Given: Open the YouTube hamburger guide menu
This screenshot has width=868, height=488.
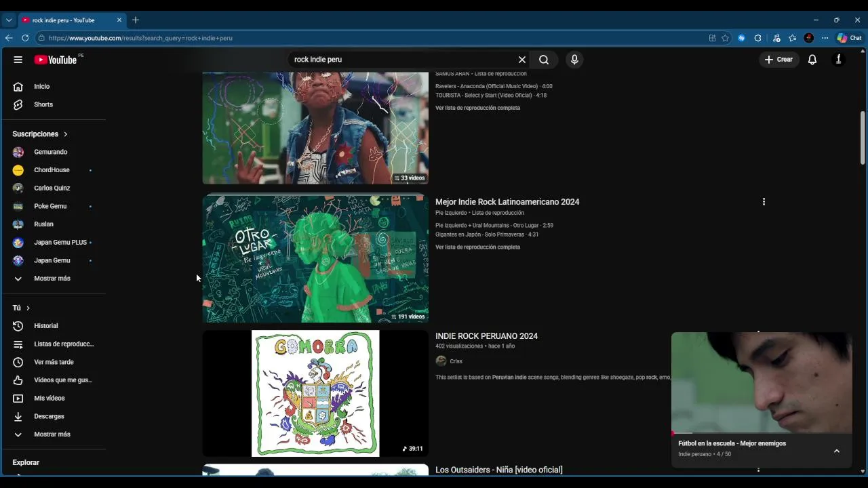Looking at the screenshot, I should coord(18,60).
